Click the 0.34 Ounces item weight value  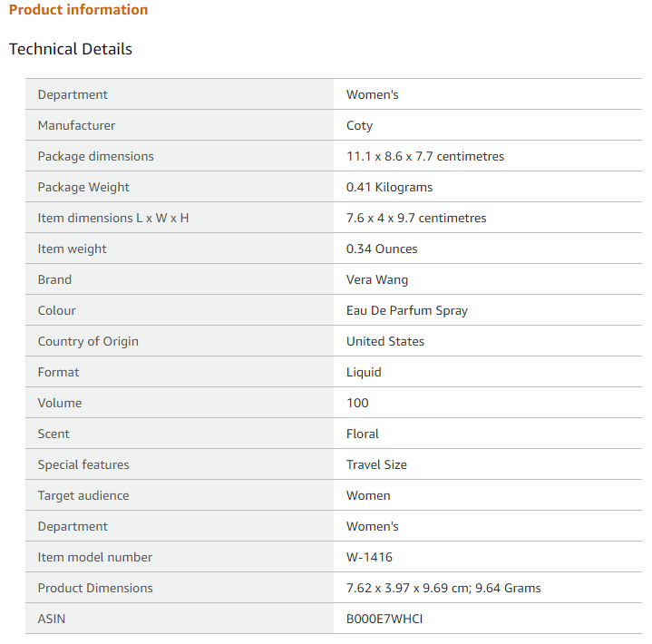click(x=382, y=249)
